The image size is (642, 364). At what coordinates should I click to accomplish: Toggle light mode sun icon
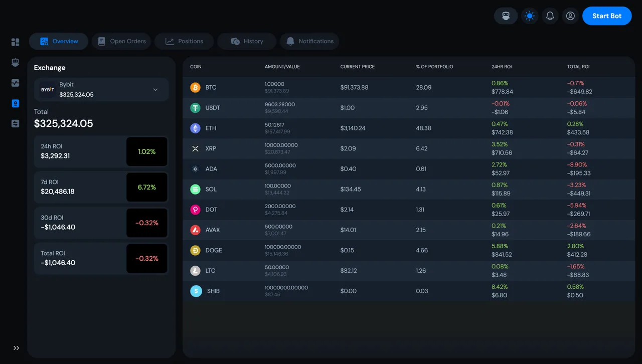click(529, 16)
